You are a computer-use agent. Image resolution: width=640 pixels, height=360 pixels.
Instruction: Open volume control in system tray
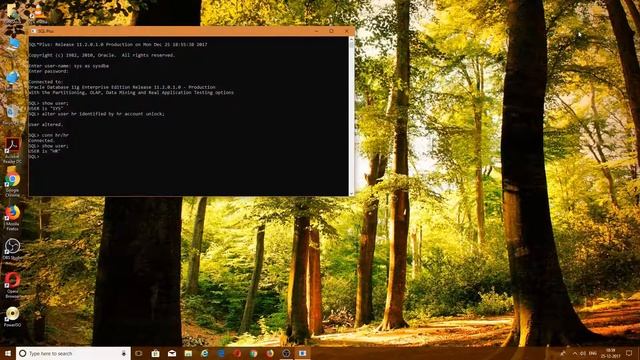click(x=583, y=353)
